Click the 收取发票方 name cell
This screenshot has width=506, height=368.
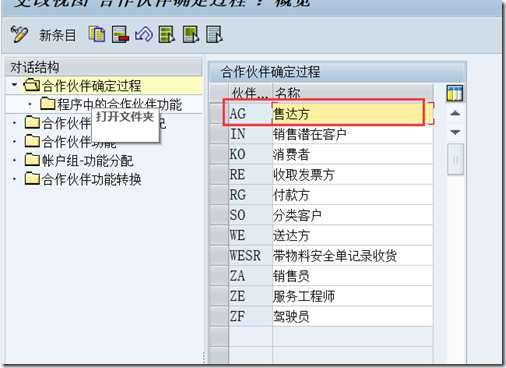pos(352,175)
